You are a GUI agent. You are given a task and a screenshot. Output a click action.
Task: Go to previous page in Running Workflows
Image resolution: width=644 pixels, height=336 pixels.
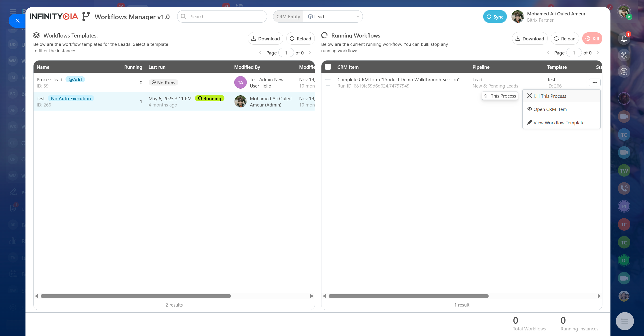coord(548,52)
